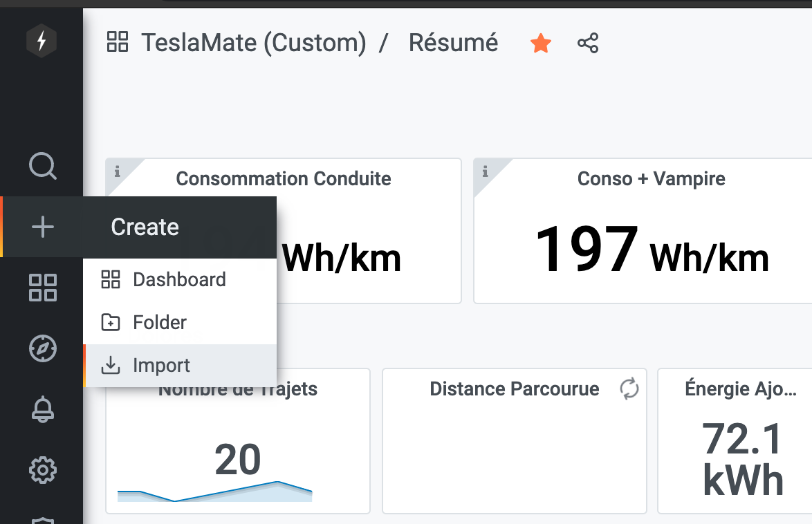Click the Nombre de Trajets sparkline graph
Viewport: 812px width, 524px height.
coord(215,492)
